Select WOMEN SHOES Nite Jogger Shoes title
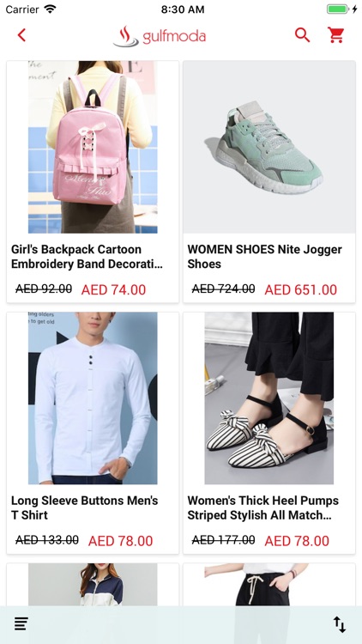The height and width of the screenshot is (644, 362). pos(265,257)
